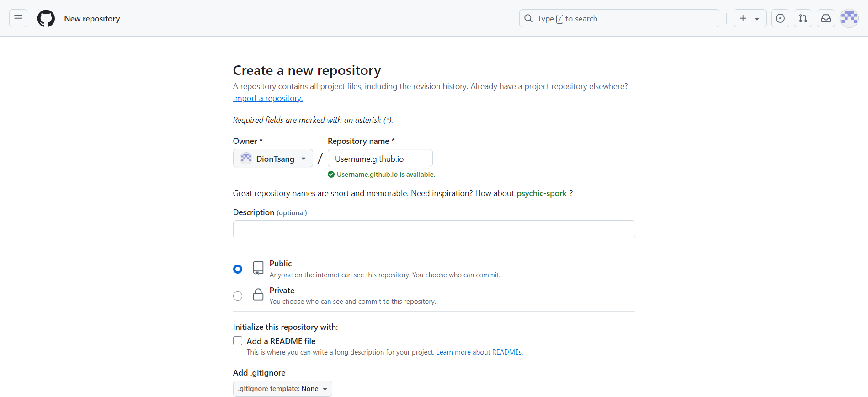Open Learn more about READMEs link

(479, 352)
